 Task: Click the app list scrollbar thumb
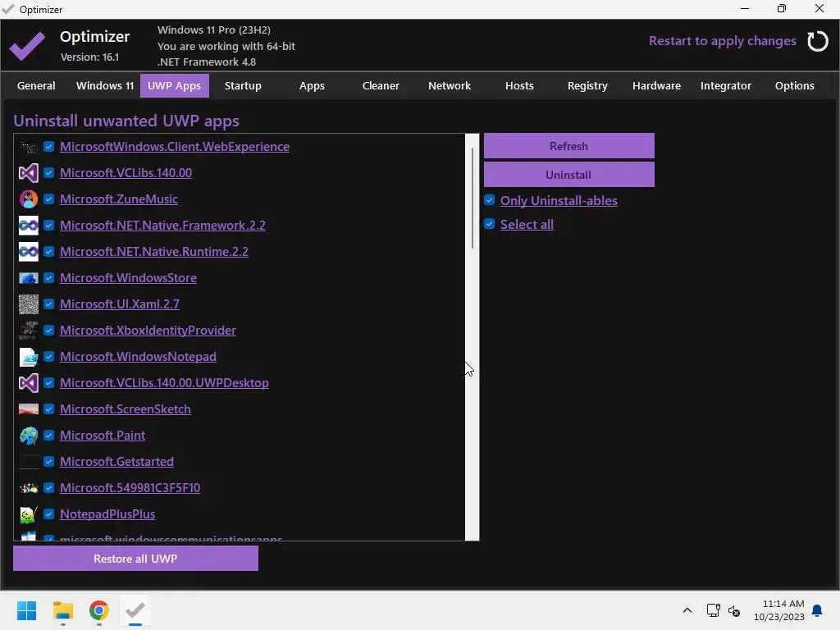point(472,199)
